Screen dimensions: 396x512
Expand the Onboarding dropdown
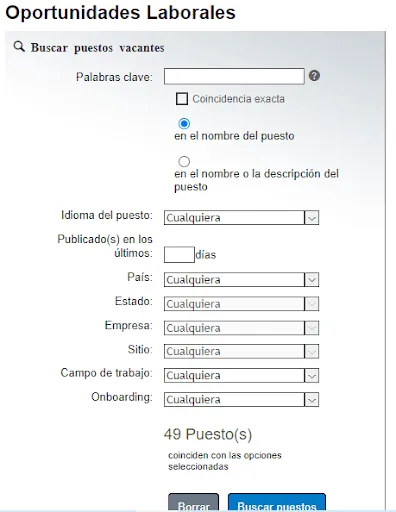click(x=241, y=400)
